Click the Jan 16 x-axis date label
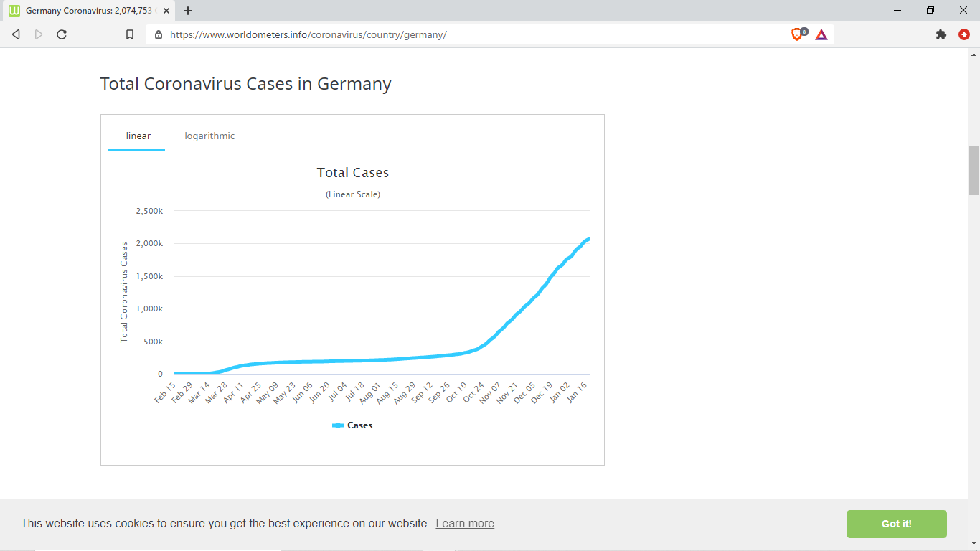 578,393
